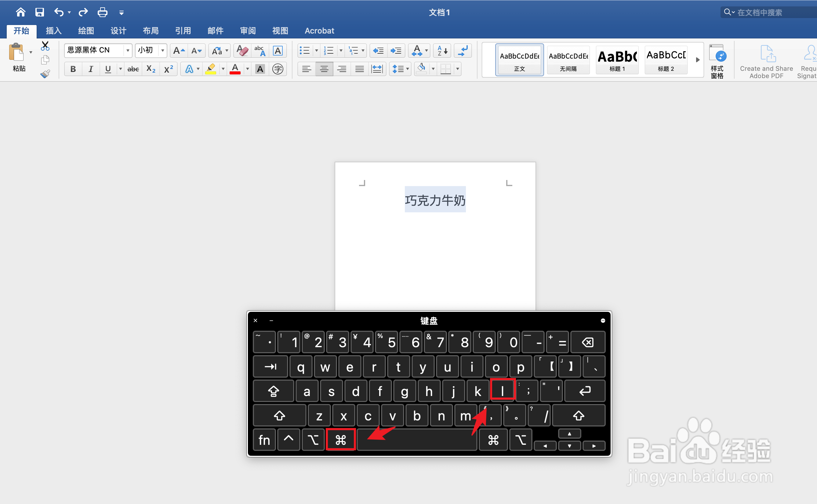817x504 pixels.
Task: Apply paragraph shading paint bucket
Action: click(422, 69)
